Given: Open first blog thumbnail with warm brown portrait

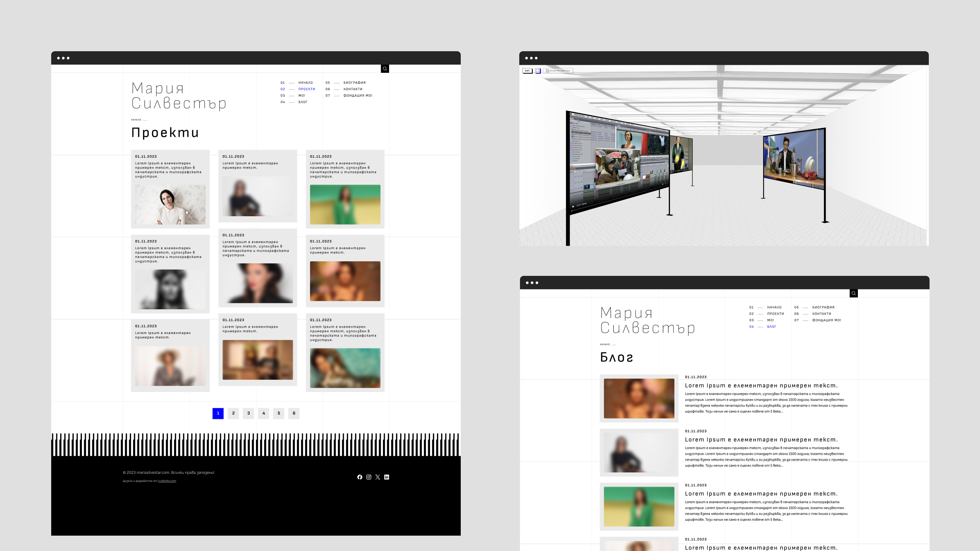Looking at the screenshot, I should [x=639, y=398].
